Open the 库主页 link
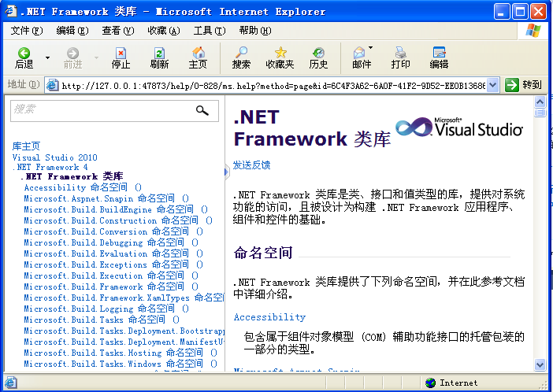The height and width of the screenshot is (392, 553). 26,146
